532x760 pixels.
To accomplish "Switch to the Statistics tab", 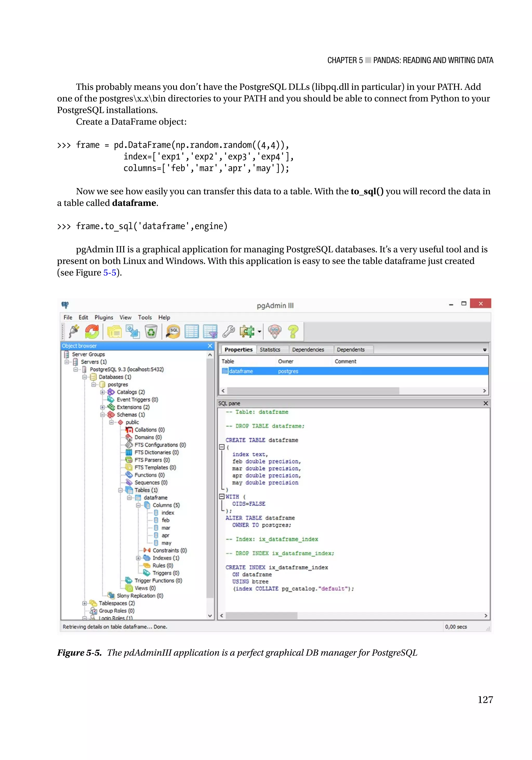I will [270, 350].
